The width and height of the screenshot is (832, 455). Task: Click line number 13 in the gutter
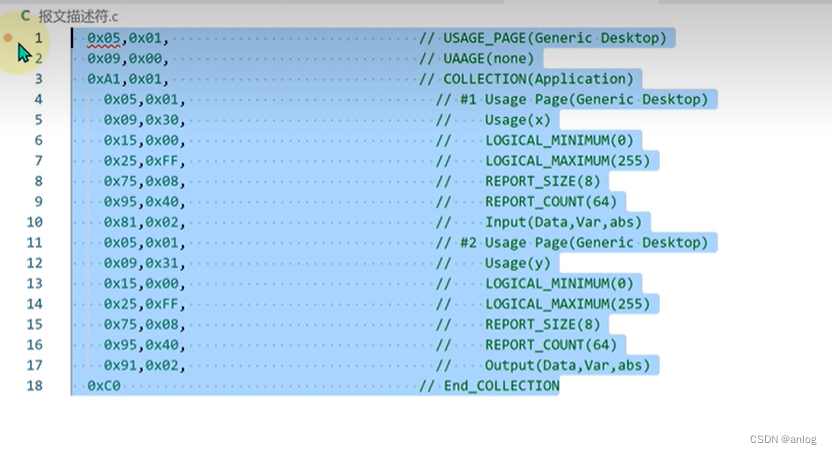[35, 284]
